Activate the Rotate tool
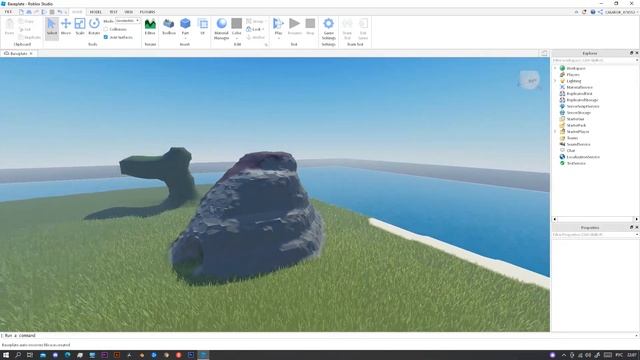Viewport: 640px width, 360px height. click(x=94, y=27)
